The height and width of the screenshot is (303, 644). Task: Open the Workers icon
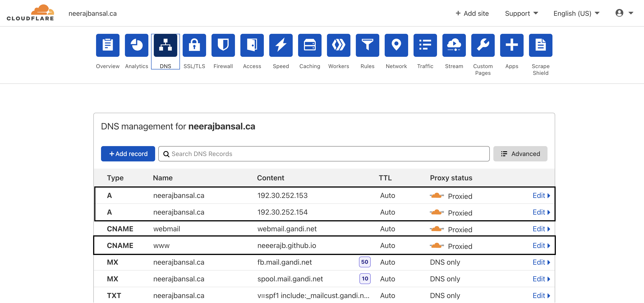coord(338,45)
